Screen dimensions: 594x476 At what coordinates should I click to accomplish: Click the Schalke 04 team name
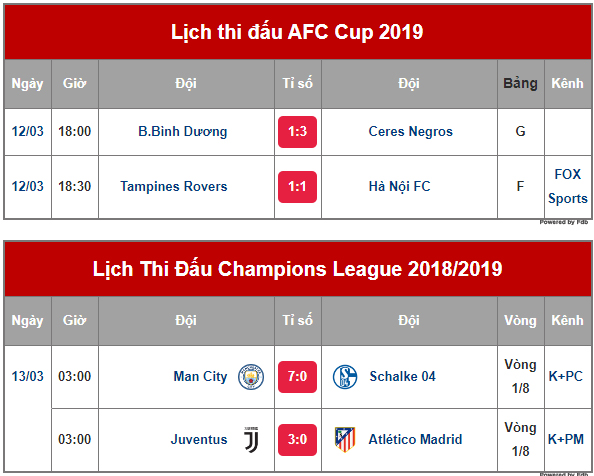click(x=402, y=376)
